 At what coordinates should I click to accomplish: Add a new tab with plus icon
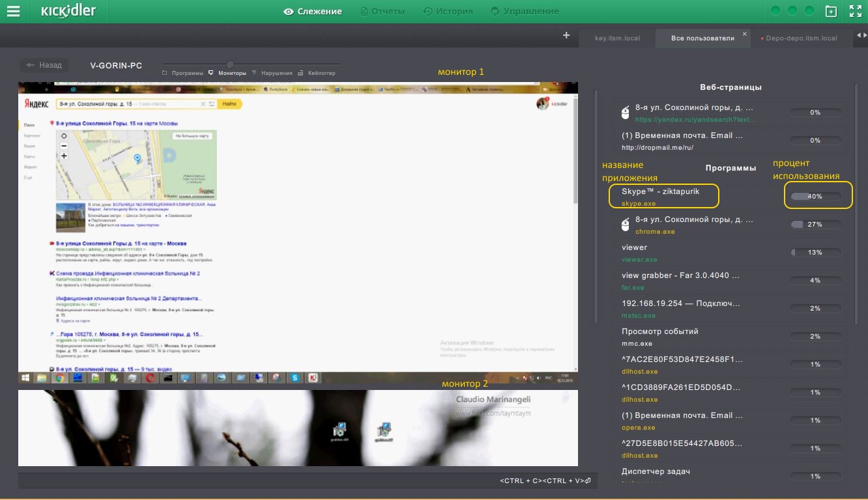[x=566, y=36]
